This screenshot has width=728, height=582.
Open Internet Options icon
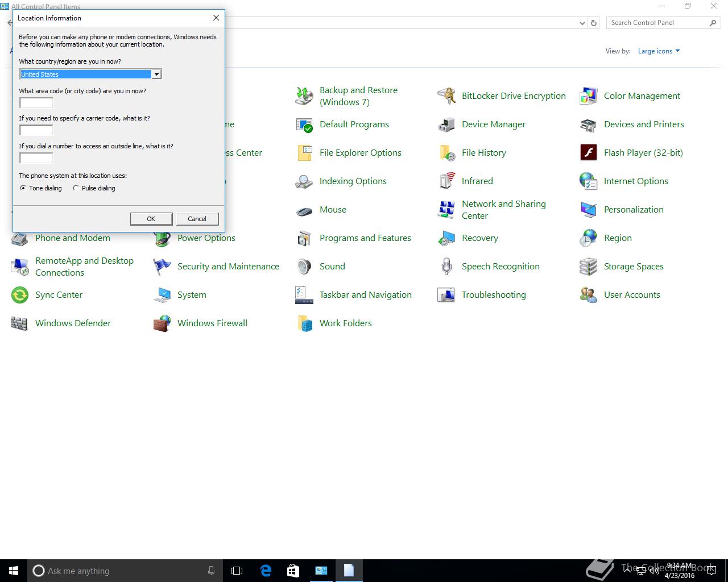589,181
